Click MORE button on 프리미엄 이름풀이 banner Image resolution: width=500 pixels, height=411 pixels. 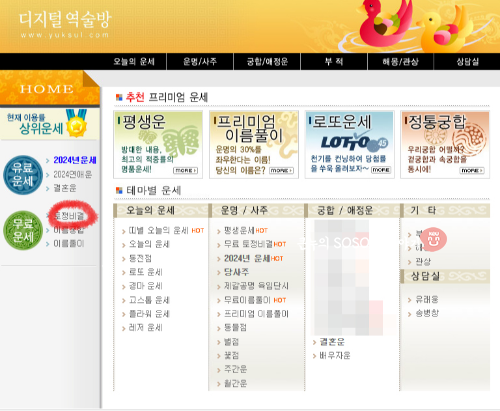[281, 171]
